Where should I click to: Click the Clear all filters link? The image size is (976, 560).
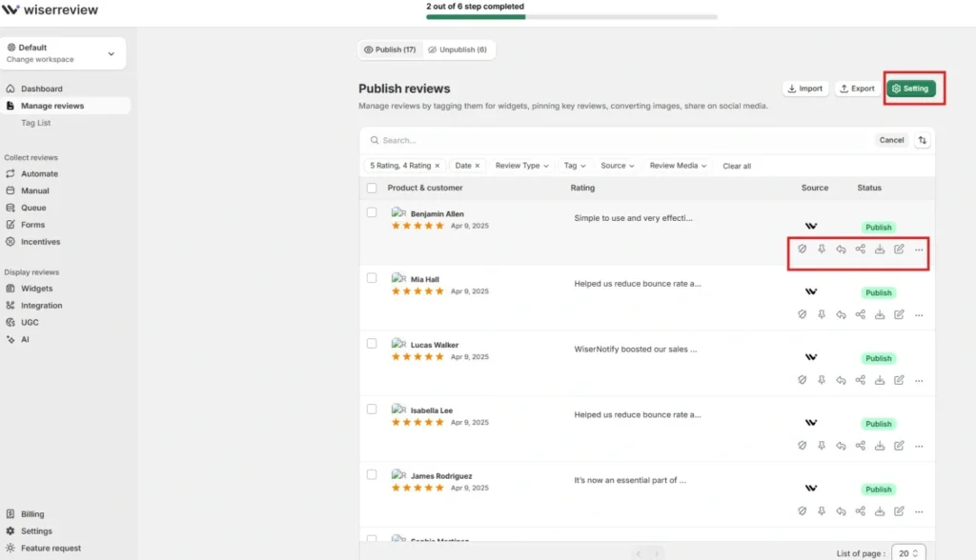click(x=737, y=166)
